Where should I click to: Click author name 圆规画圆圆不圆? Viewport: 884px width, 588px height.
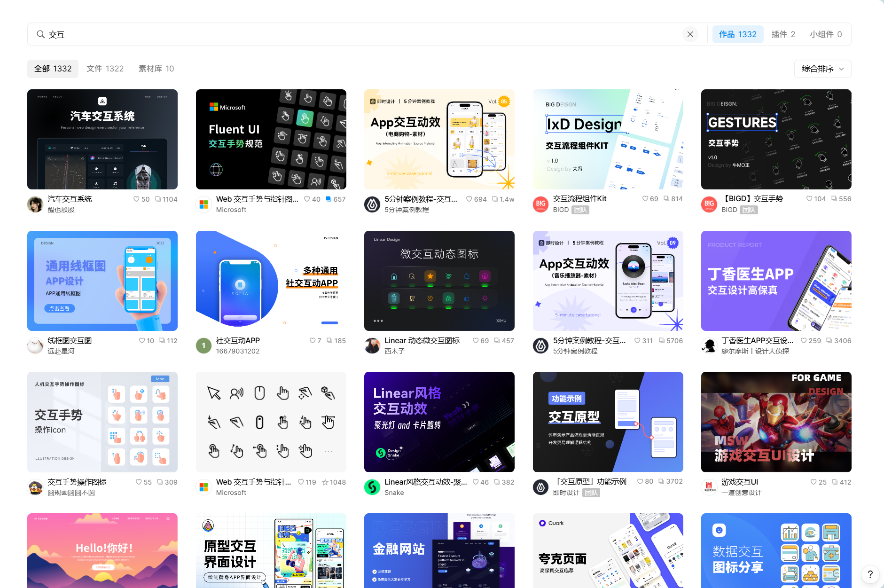[71, 493]
